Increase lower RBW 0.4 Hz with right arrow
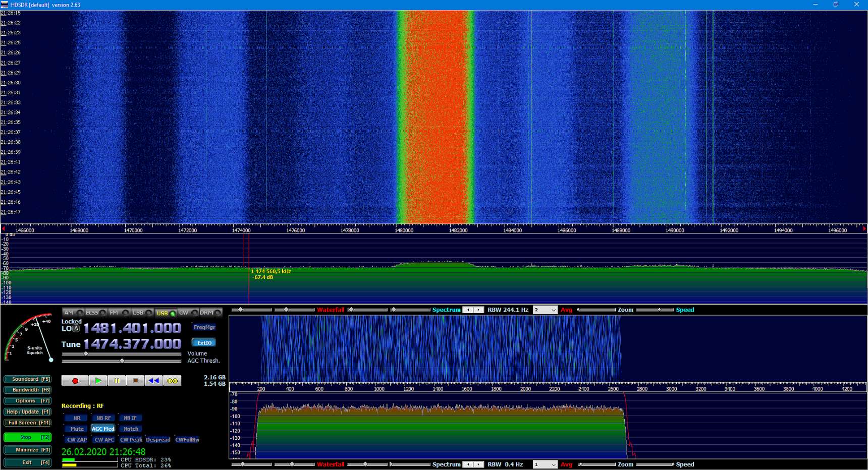Screen dimensions: 868x470 pos(478,464)
